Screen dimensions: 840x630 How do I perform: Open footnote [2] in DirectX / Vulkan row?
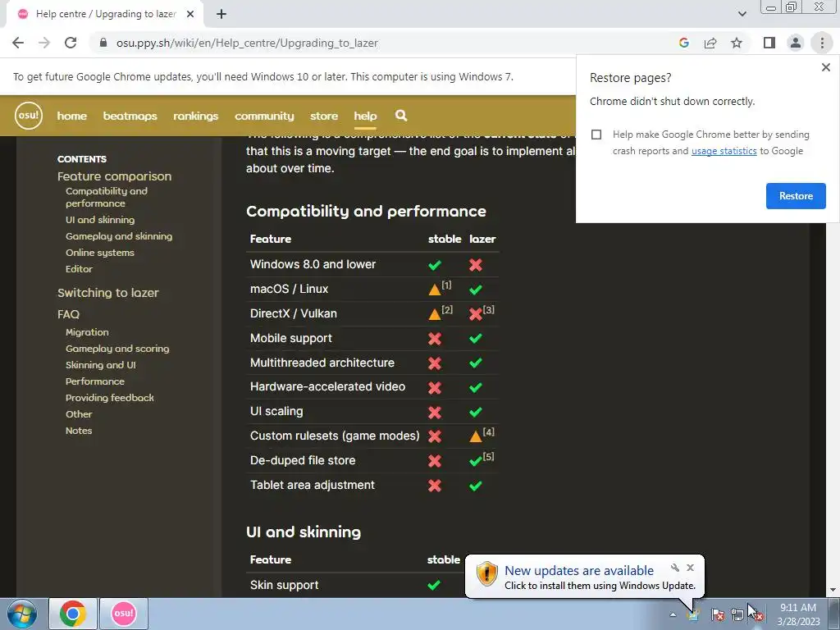[447, 309]
